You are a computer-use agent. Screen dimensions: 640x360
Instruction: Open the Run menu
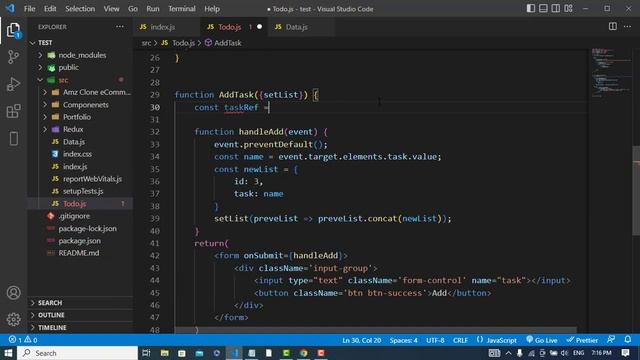153,9
